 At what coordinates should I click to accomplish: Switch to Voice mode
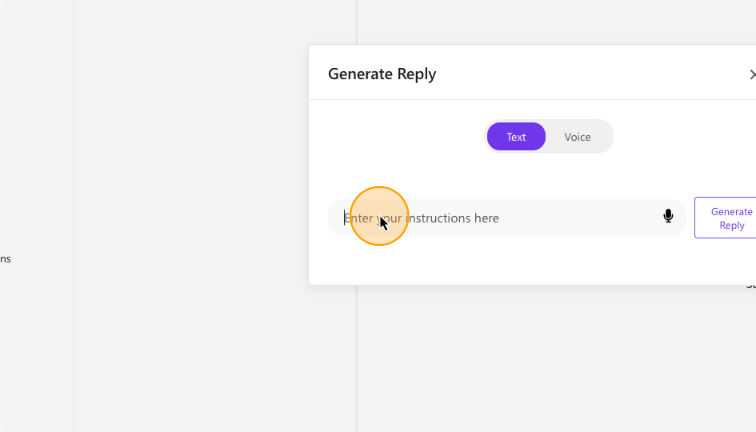pos(577,137)
